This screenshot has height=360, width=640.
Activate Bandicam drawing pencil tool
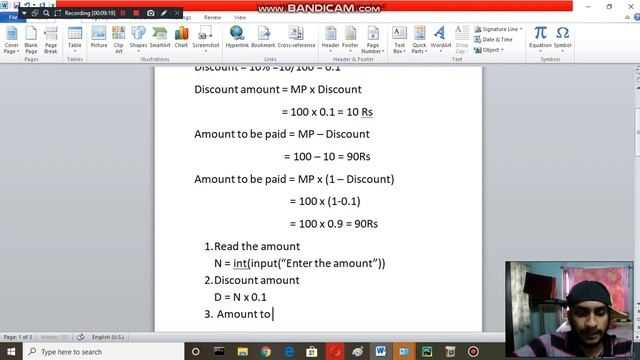coord(164,13)
